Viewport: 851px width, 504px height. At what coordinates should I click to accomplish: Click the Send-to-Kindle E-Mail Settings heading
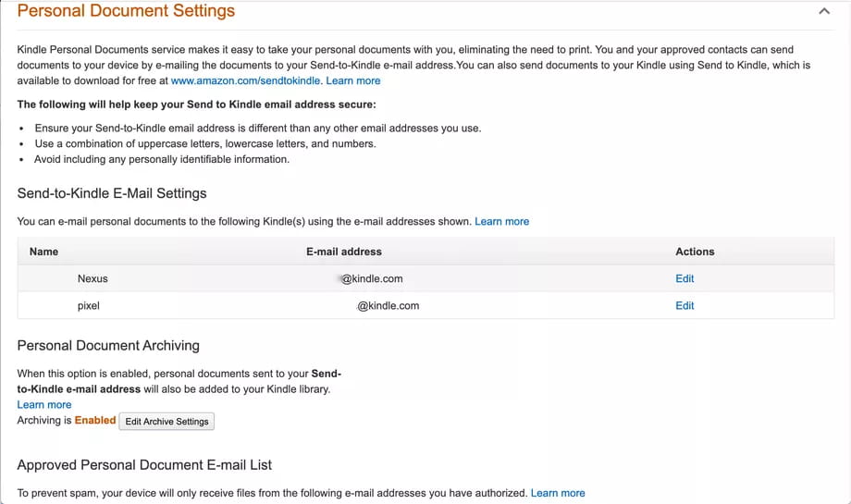coord(112,193)
